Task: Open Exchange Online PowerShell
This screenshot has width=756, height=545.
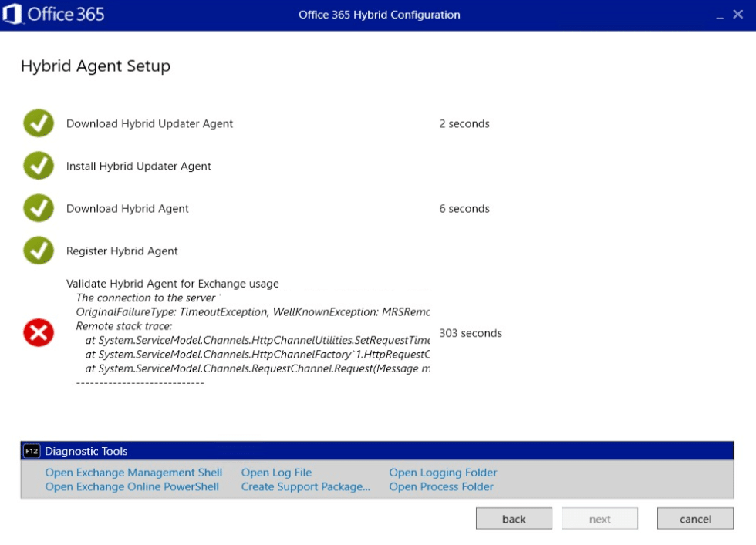Action: point(132,487)
